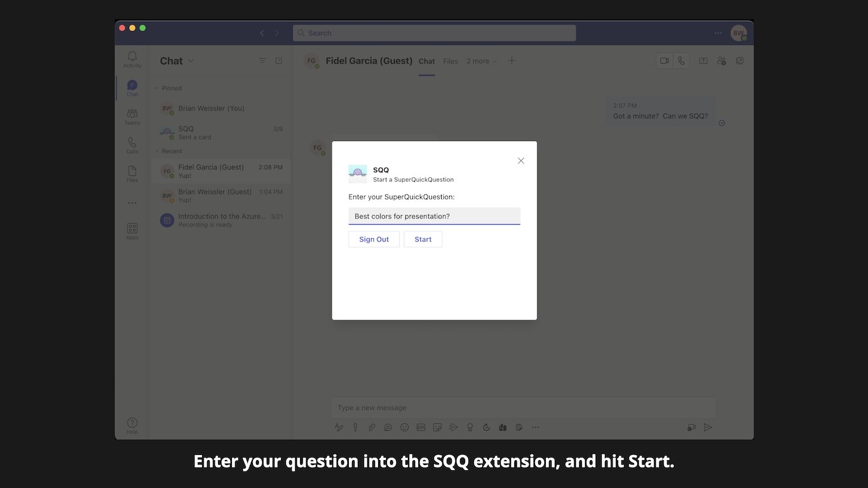The width and height of the screenshot is (868, 488).
Task: Open Introduction to the Azure meeting chat
Action: point(220,220)
